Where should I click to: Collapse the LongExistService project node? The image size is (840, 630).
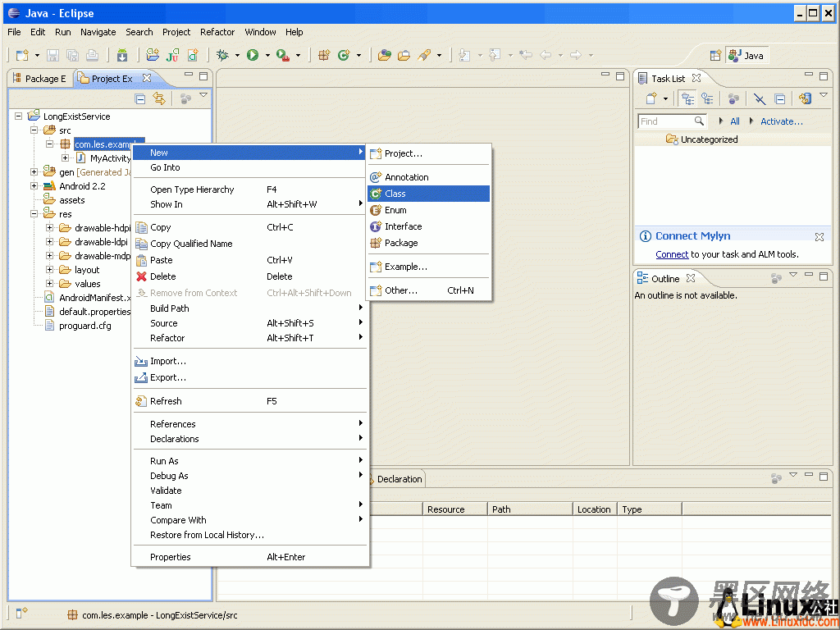pos(19,116)
